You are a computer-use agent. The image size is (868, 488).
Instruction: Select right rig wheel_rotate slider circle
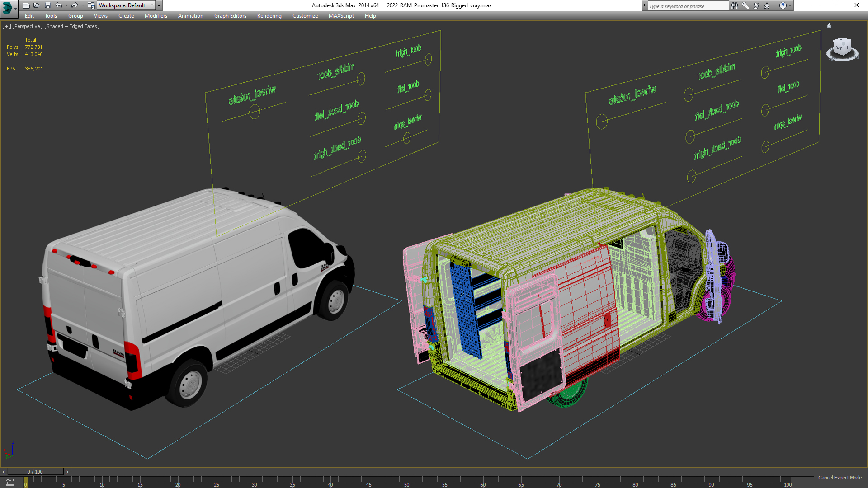tap(602, 121)
